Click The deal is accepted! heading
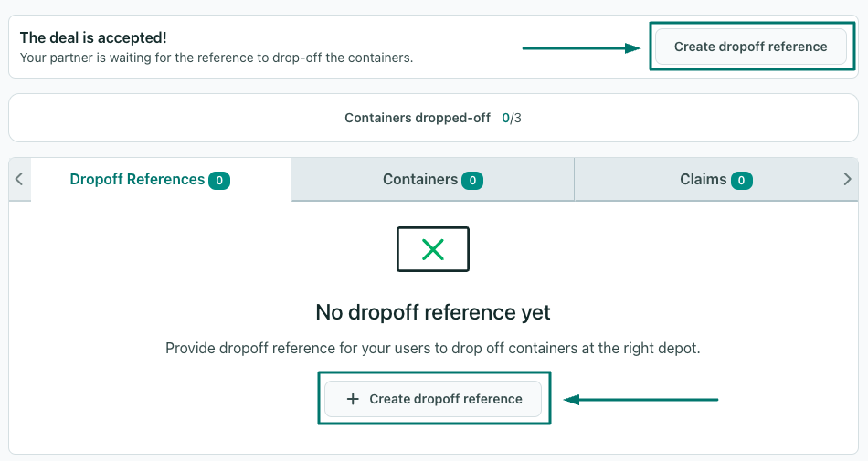 coord(93,37)
